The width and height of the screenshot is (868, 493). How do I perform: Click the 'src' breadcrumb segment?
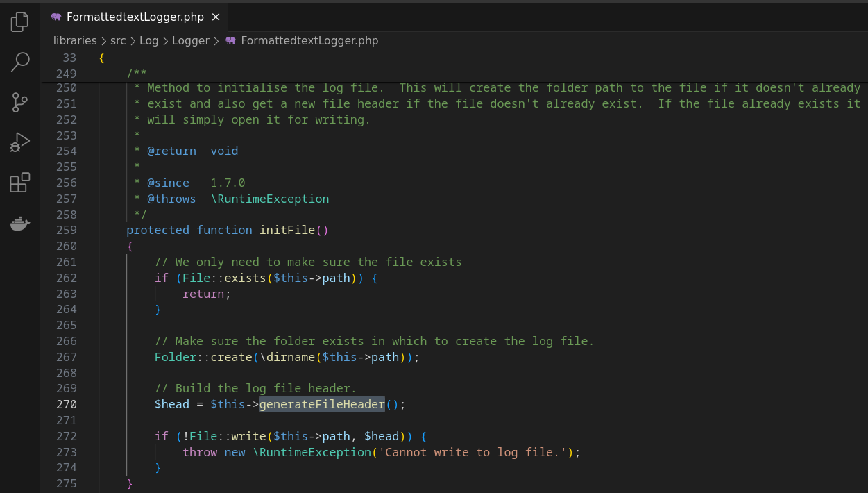pos(118,40)
